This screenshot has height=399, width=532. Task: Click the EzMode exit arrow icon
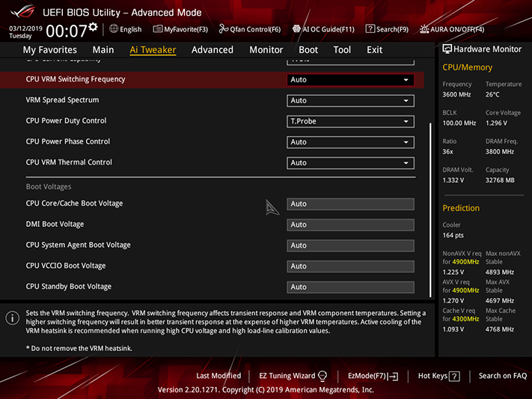pyautogui.click(x=394, y=377)
